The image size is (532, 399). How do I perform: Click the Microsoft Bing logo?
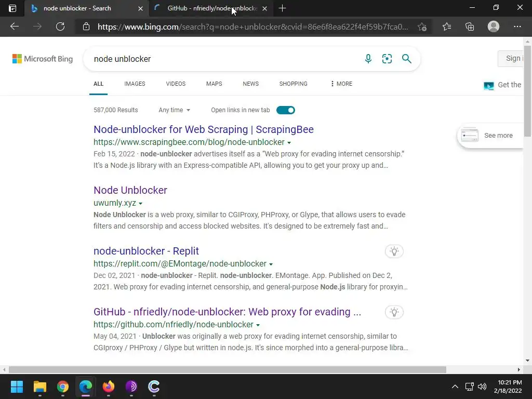pos(43,59)
